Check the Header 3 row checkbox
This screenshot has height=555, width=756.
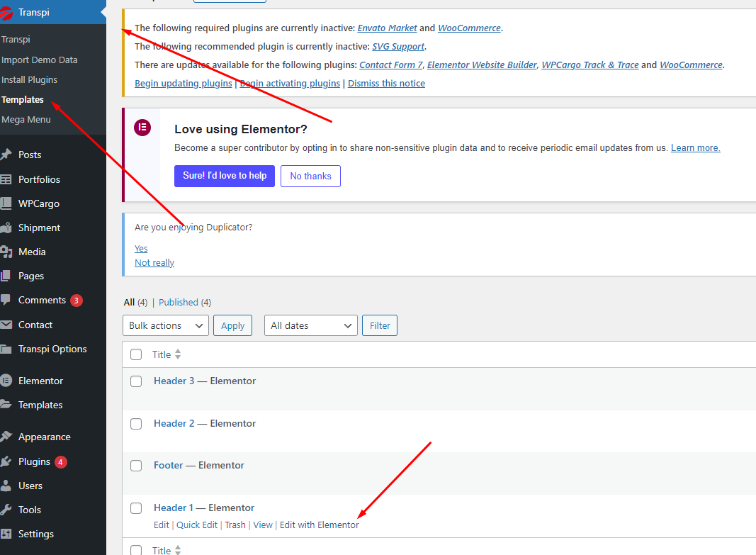(x=136, y=381)
